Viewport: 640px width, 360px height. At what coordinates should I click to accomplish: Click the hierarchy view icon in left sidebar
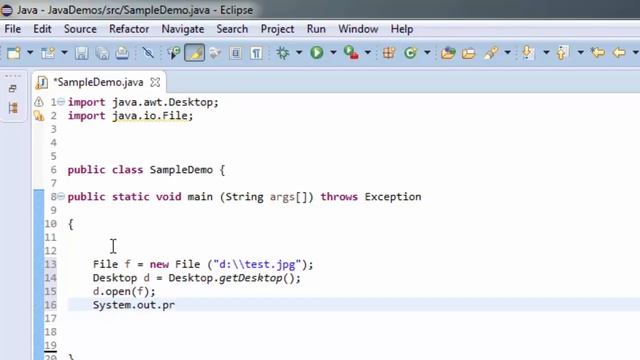(x=13, y=108)
